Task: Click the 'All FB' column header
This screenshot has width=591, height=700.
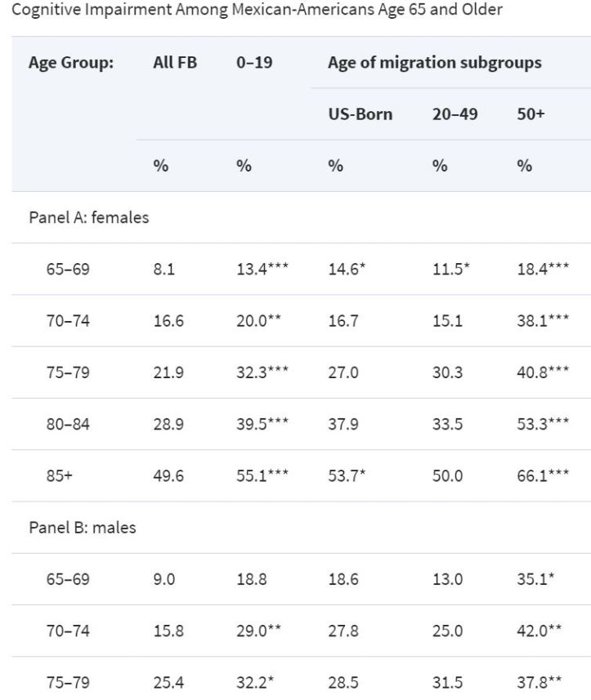Action: point(175,63)
